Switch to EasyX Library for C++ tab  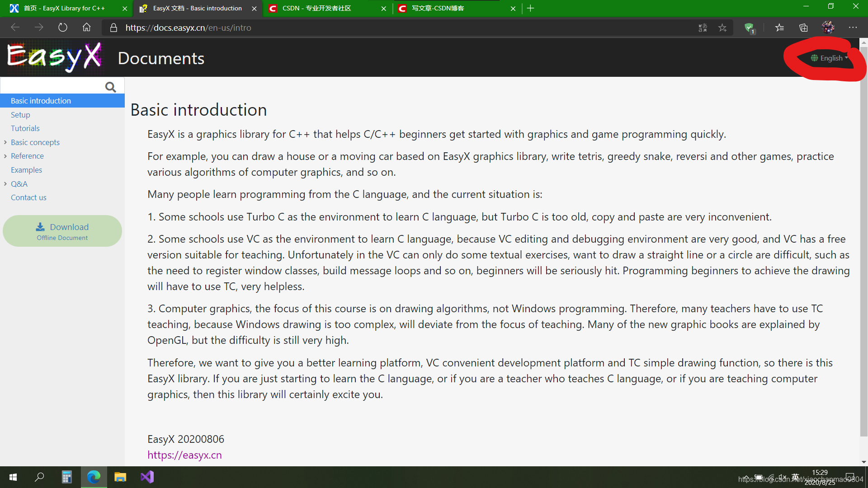click(64, 8)
